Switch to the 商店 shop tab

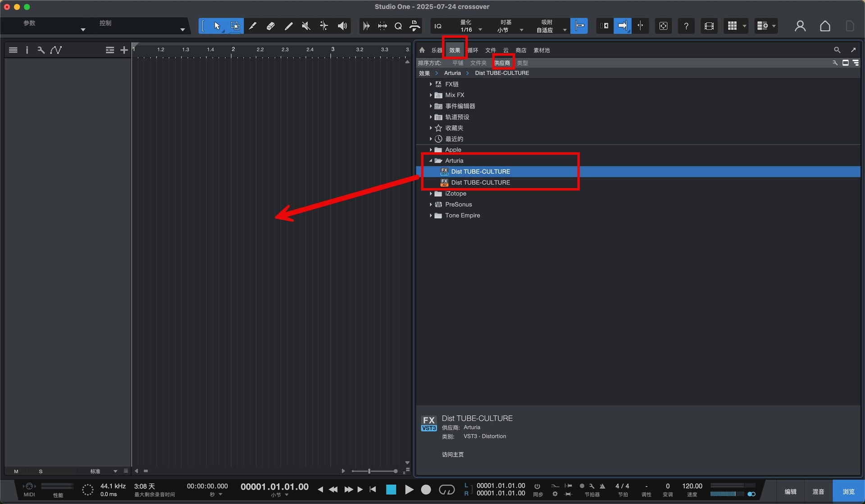(x=521, y=50)
